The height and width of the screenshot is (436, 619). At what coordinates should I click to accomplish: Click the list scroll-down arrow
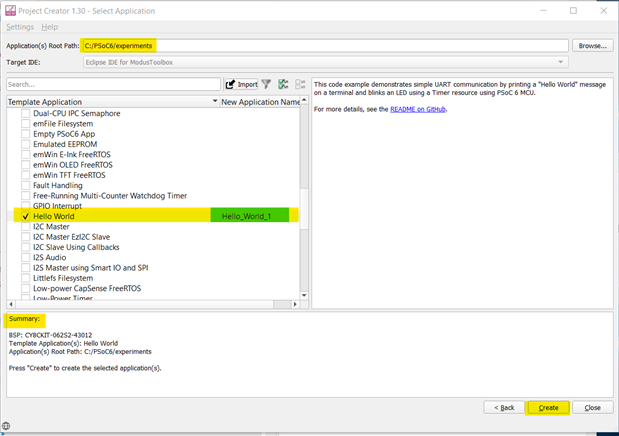[x=304, y=295]
